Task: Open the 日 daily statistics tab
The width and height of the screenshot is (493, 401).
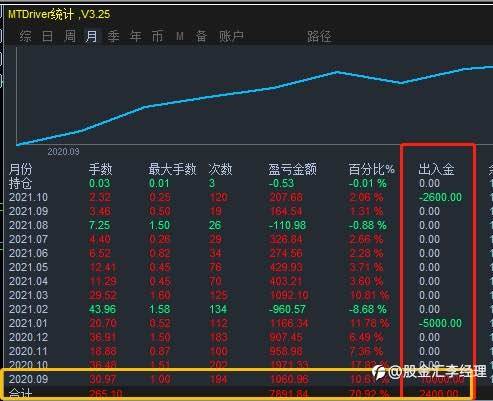Action: click(x=47, y=36)
